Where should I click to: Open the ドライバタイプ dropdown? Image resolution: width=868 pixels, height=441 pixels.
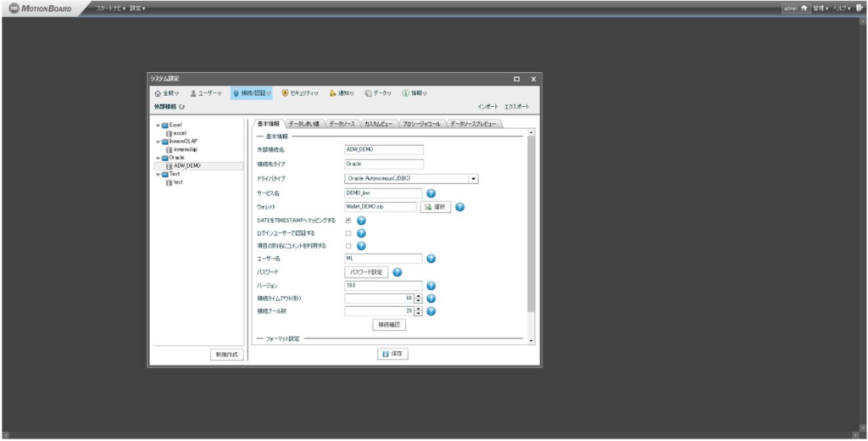point(474,179)
